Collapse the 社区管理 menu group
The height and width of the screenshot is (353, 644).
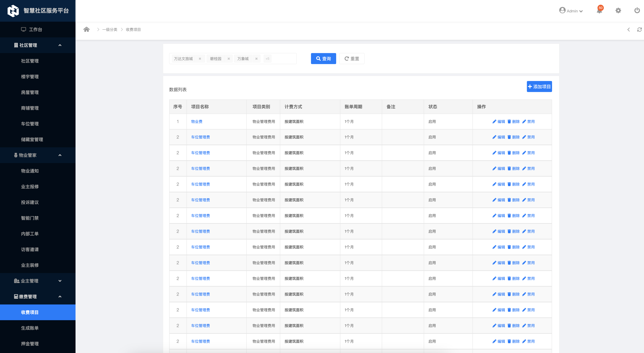click(38, 45)
